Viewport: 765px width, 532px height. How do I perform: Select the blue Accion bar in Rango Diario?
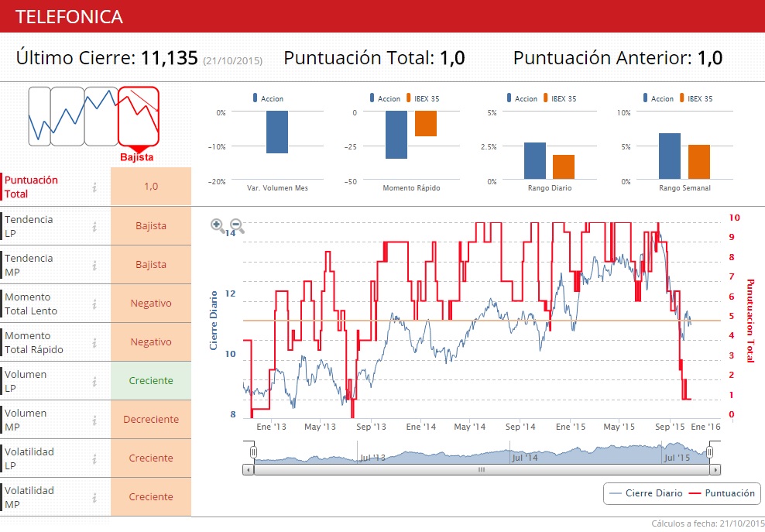535,160
